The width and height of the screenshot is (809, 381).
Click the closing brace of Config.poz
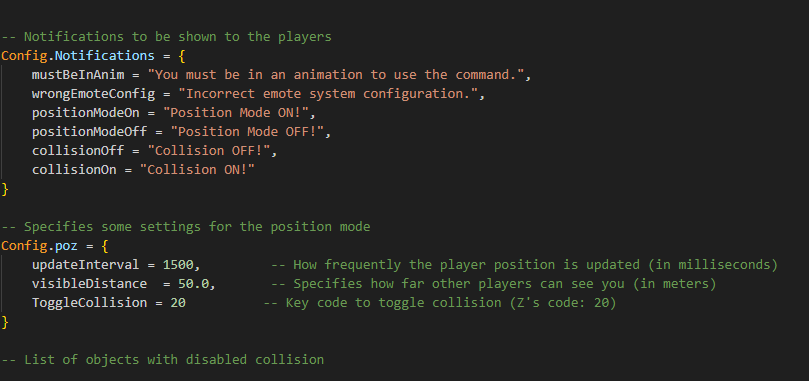[x=5, y=322]
